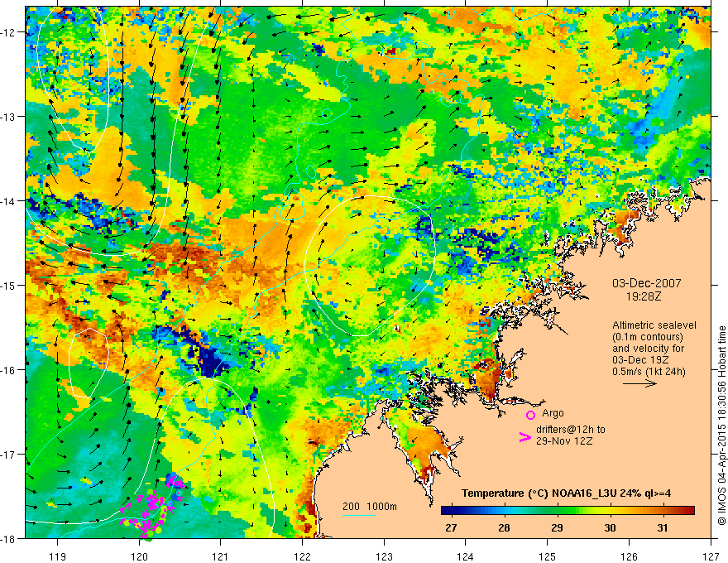Image resolution: width=728 pixels, height=563 pixels.
Task: Click the temperature color bar near 31
Action: point(663,511)
